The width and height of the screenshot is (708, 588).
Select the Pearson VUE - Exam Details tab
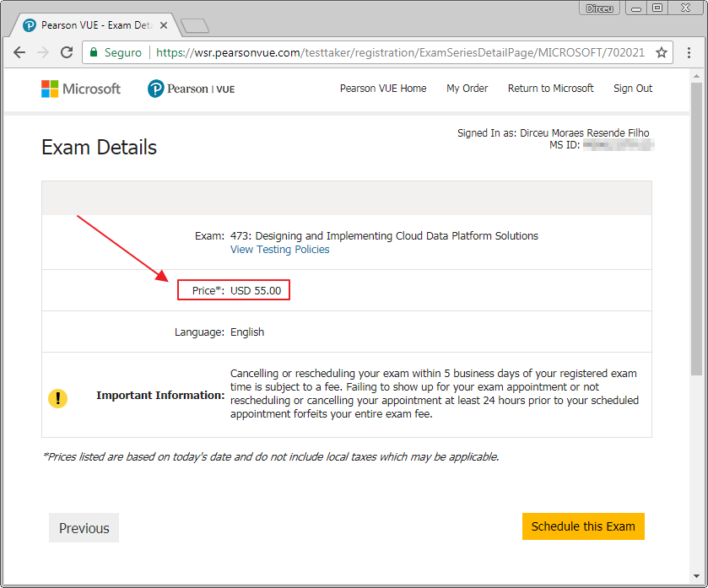tap(95, 25)
